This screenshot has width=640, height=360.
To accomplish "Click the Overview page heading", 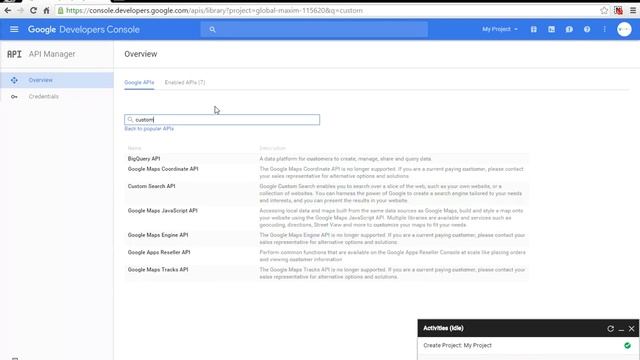I will click(x=141, y=54).
